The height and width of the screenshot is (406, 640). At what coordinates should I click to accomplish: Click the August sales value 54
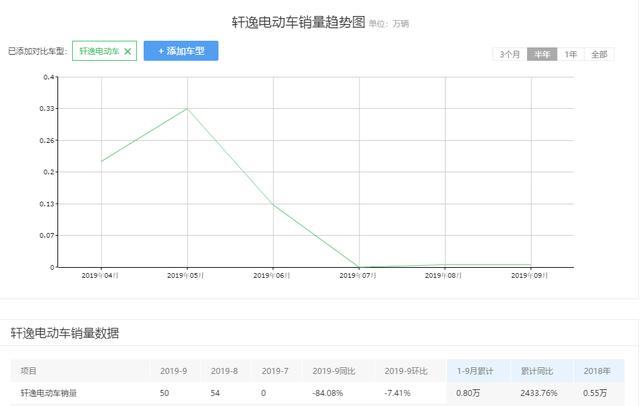pos(215,393)
